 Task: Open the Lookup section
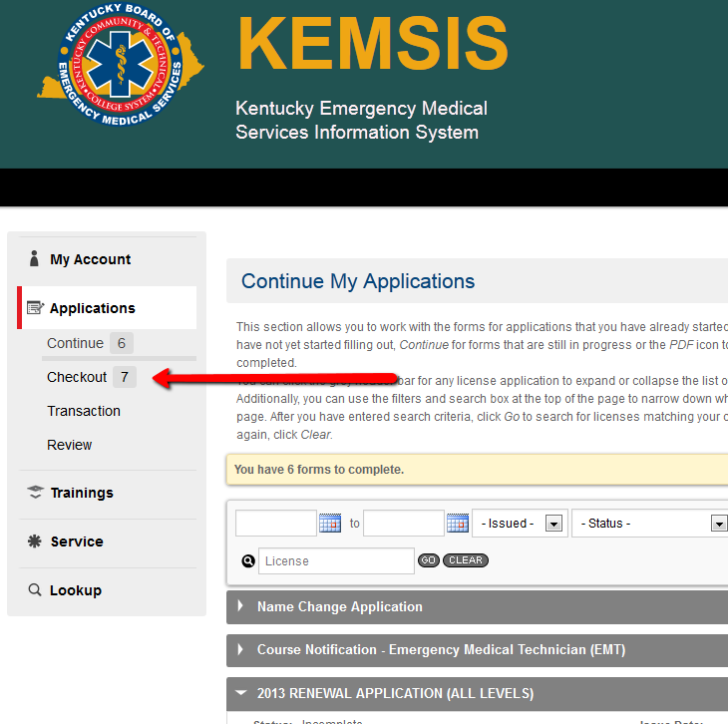tap(76, 590)
